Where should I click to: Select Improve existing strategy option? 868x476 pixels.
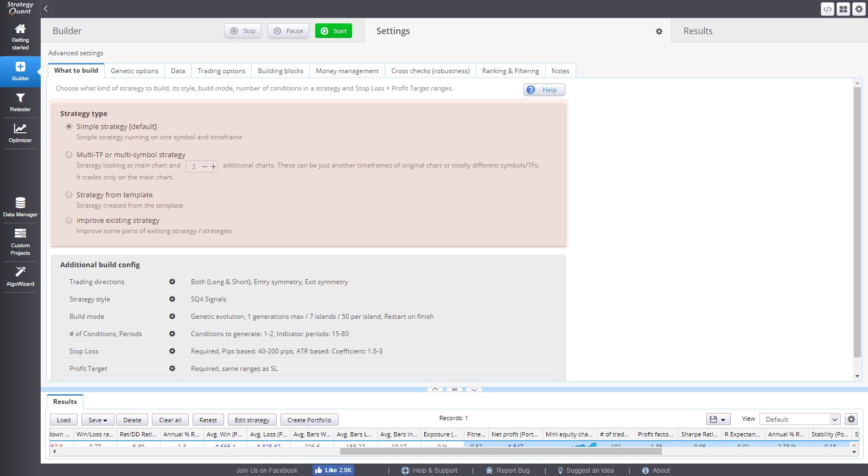(x=69, y=220)
